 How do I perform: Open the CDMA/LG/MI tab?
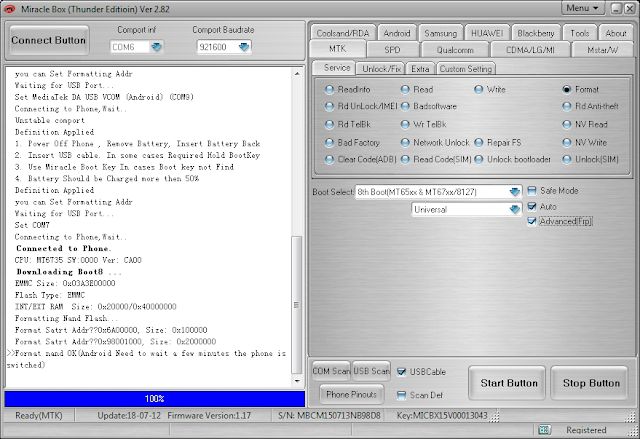pyautogui.click(x=530, y=50)
